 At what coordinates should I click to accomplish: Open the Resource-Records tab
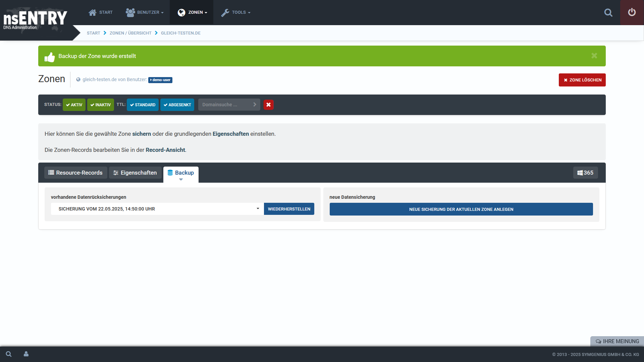click(x=75, y=173)
